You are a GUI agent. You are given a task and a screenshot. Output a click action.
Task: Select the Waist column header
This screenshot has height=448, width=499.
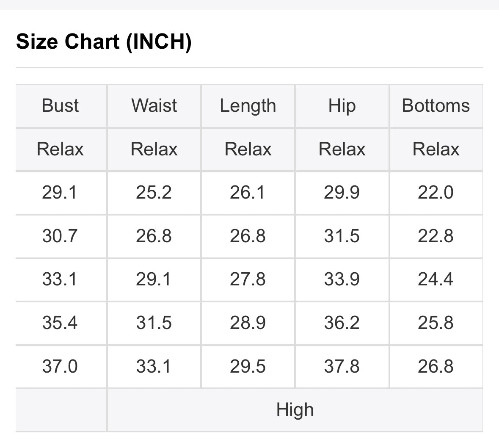tap(154, 106)
